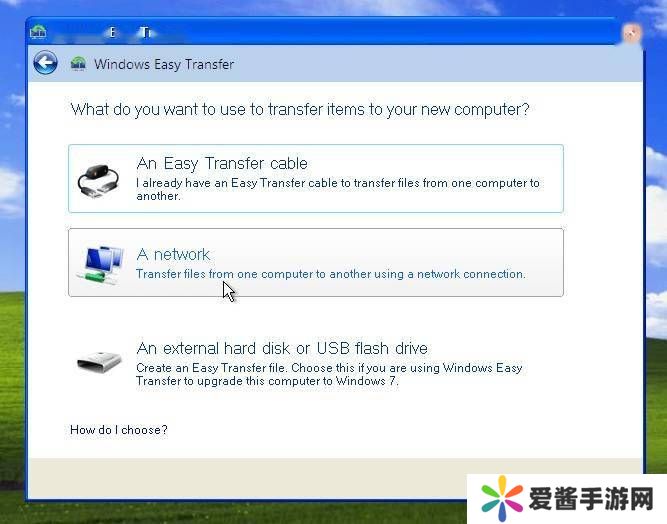Click the 'Create an Easy Transfer file' description
The width and height of the screenshot is (667, 524).
coord(329,374)
